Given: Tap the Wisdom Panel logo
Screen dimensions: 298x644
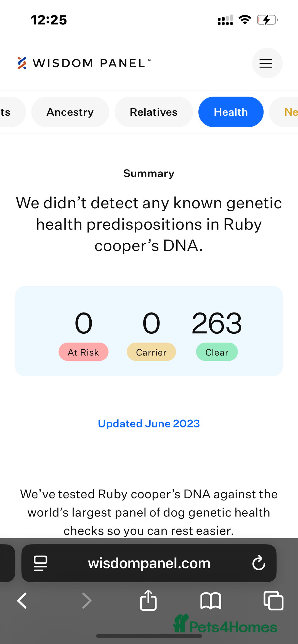Looking at the screenshot, I should (x=84, y=63).
